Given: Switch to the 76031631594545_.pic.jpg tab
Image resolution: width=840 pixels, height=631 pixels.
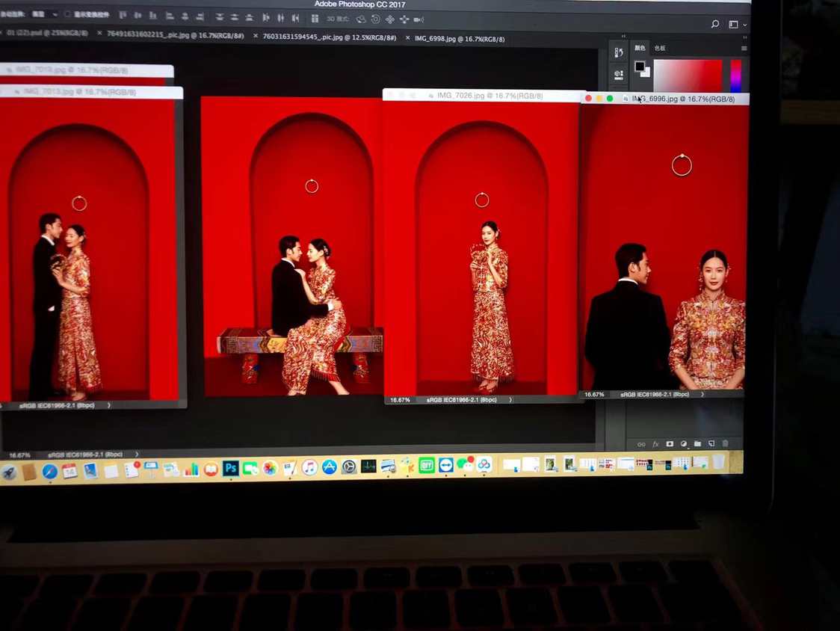Looking at the screenshot, I should [x=330, y=37].
